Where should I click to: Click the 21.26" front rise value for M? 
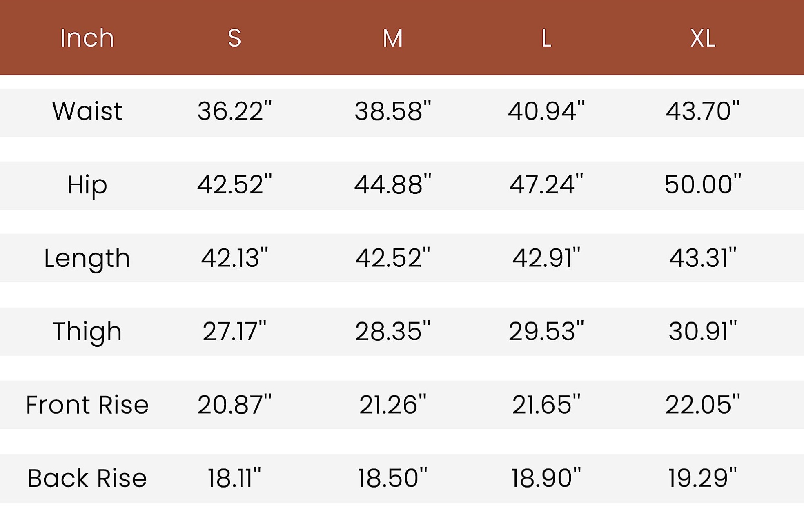coord(392,405)
